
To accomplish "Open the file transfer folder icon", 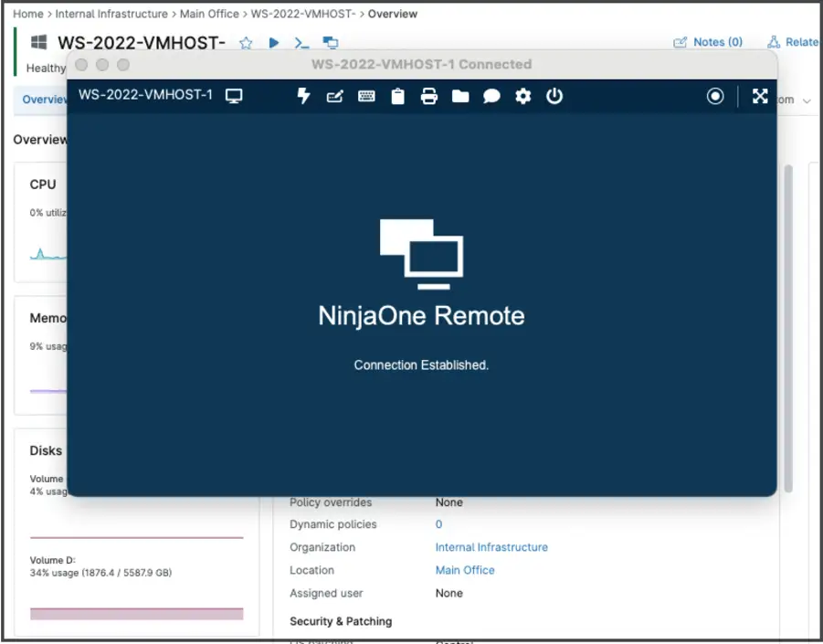I will pos(460,96).
